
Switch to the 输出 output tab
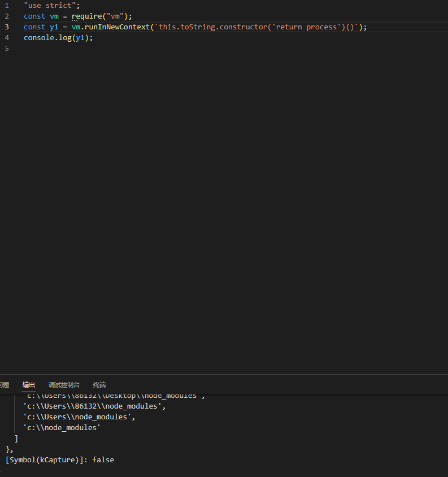[29, 385]
